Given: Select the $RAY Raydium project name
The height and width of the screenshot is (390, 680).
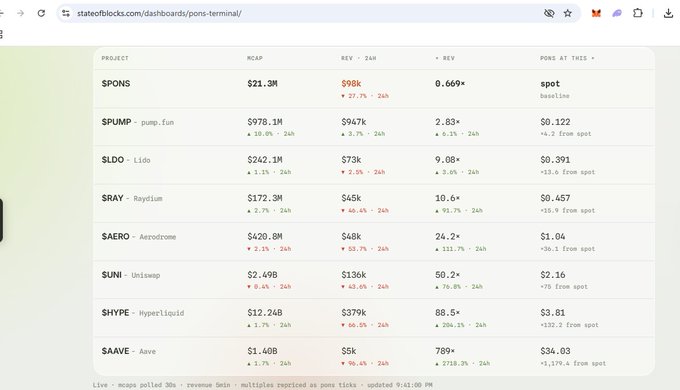Looking at the screenshot, I should coord(132,198).
